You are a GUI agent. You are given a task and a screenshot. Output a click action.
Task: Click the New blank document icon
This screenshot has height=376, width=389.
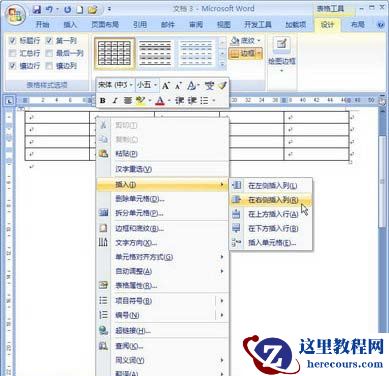coord(79,10)
